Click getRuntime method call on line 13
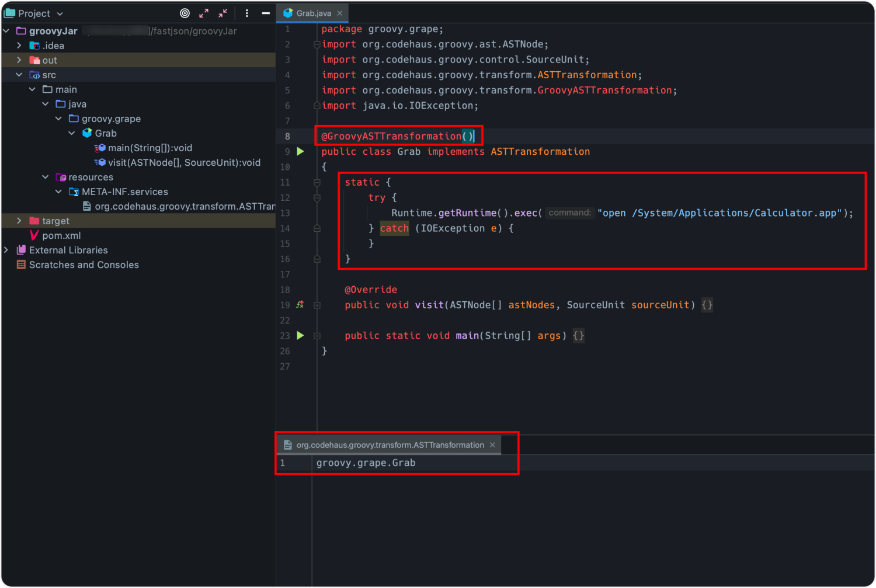Screen dimensions: 876x588 click(x=467, y=213)
